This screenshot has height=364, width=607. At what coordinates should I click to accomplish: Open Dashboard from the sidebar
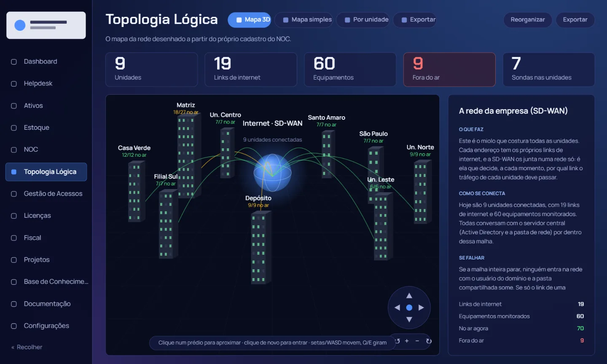46,62
